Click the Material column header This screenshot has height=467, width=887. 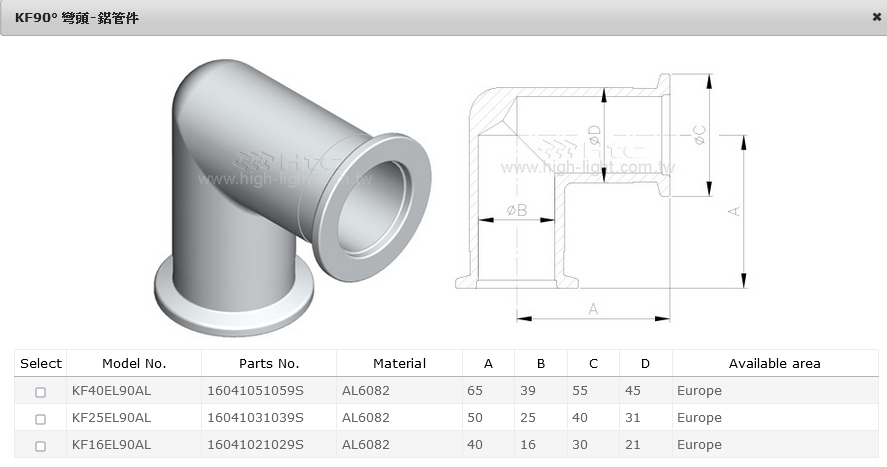[x=399, y=364]
